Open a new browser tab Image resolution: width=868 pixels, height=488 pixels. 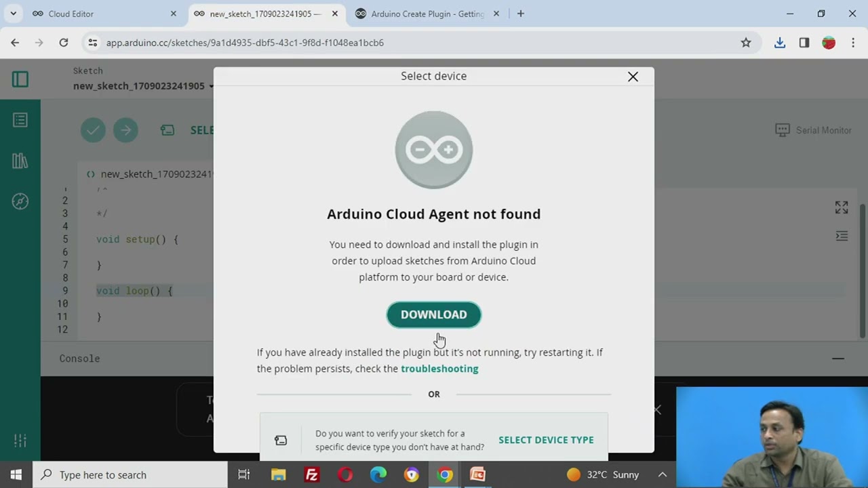pos(521,14)
